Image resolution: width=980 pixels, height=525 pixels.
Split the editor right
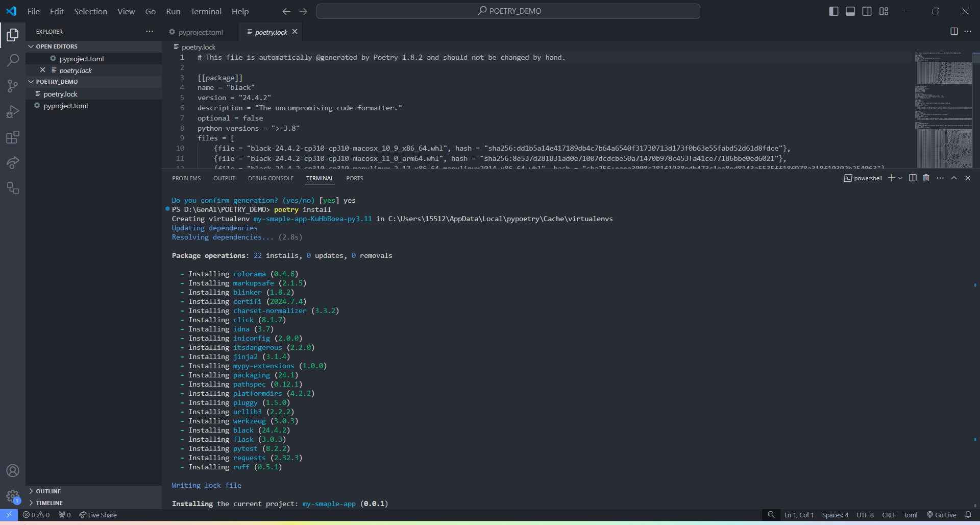coord(954,31)
